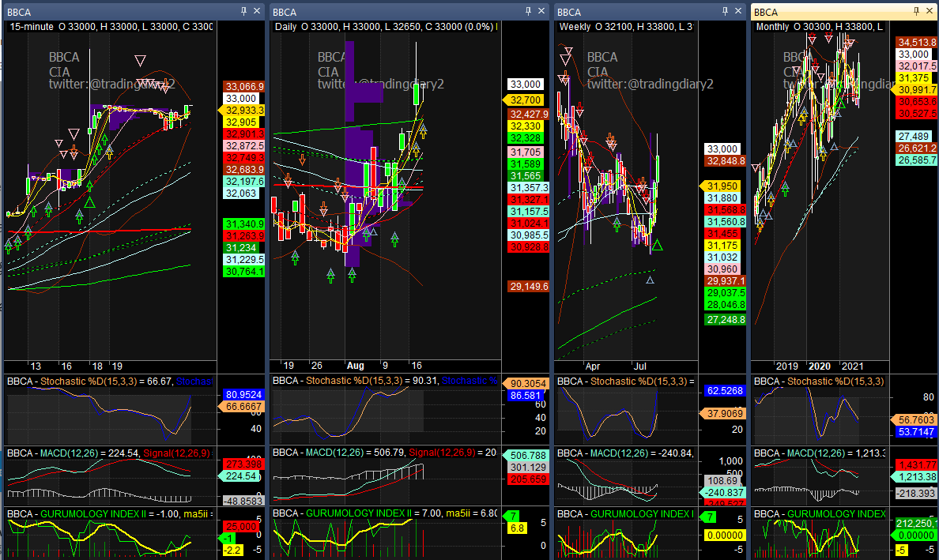Select the 62.5268 stochastic value label
Viewport: 939px width, 560px height.
726,391
